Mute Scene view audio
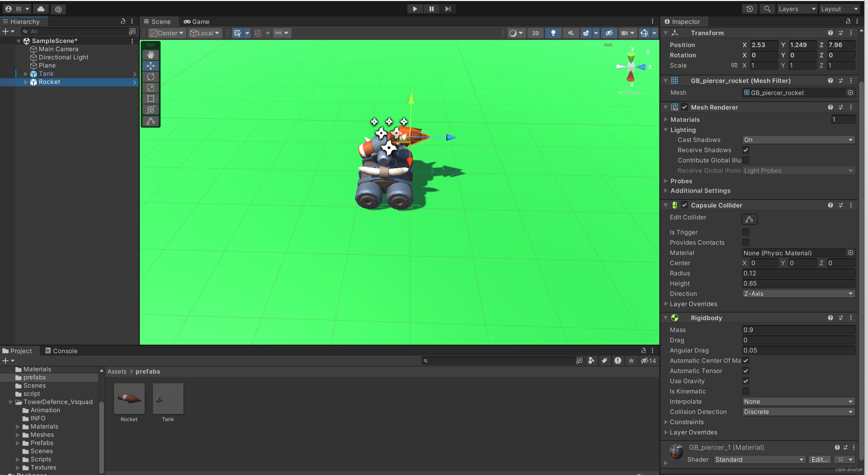 (571, 33)
